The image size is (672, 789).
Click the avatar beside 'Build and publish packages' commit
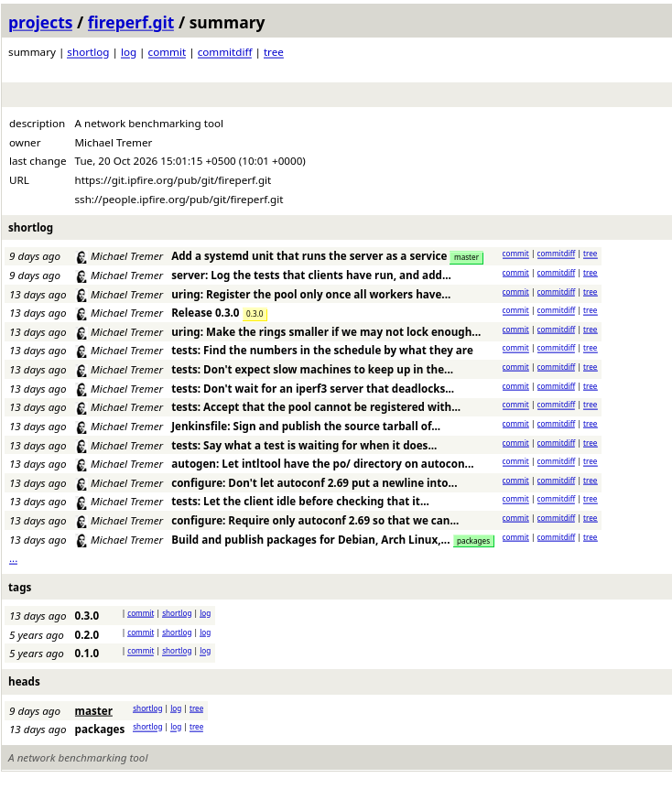[81, 541]
